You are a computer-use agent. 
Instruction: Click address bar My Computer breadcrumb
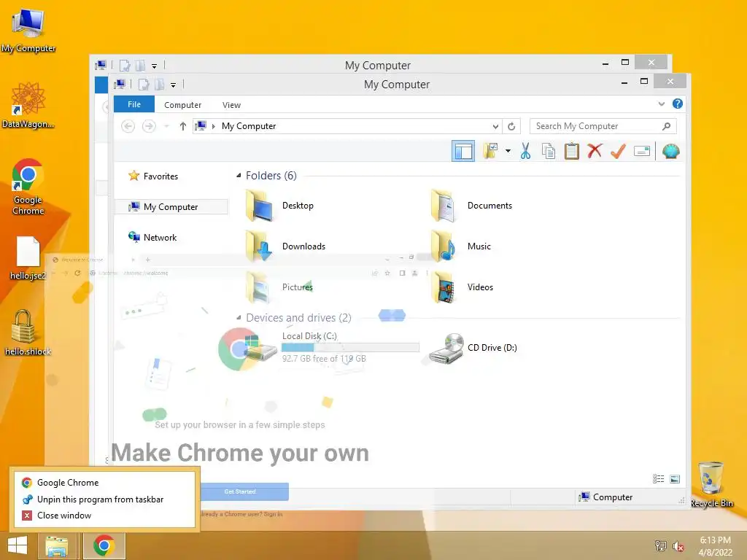[249, 126]
